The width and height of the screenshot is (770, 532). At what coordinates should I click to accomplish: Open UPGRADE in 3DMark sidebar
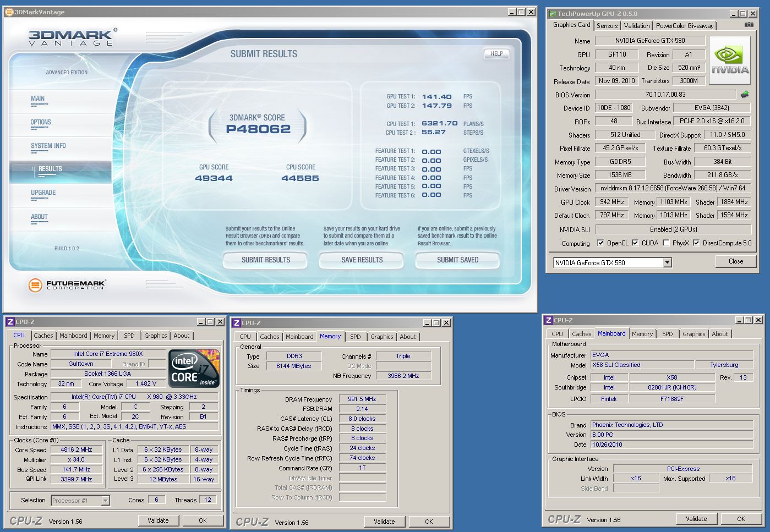pos(43,193)
